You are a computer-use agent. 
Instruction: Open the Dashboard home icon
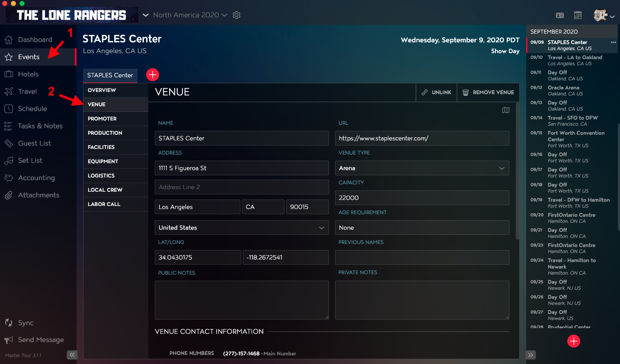tap(9, 40)
